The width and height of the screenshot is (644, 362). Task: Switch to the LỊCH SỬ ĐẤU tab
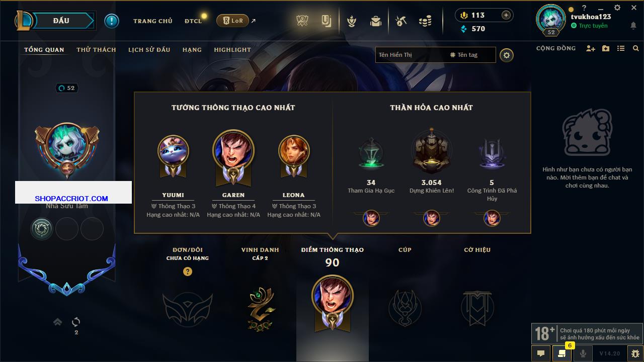[x=149, y=50]
